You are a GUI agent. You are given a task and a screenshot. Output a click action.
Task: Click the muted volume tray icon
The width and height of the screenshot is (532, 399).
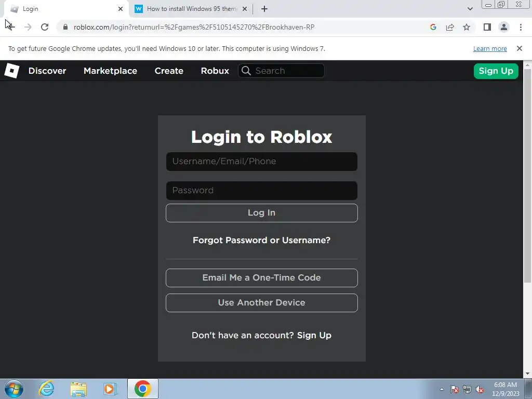pos(480,389)
